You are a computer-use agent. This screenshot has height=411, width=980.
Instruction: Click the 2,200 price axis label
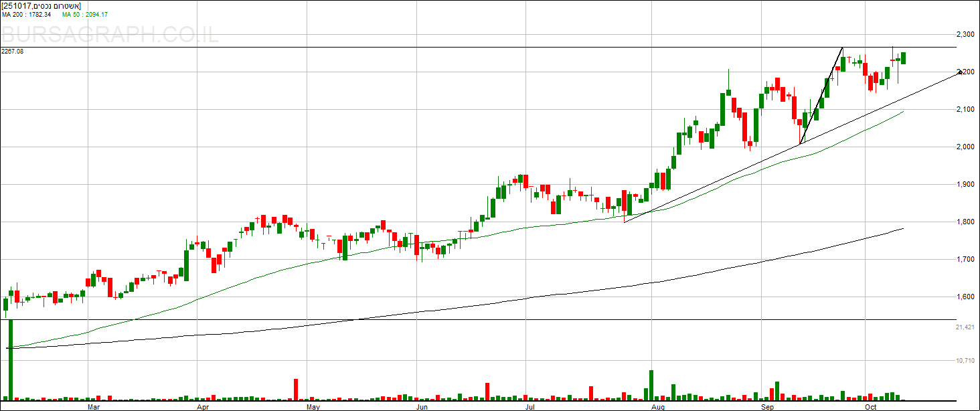point(965,72)
